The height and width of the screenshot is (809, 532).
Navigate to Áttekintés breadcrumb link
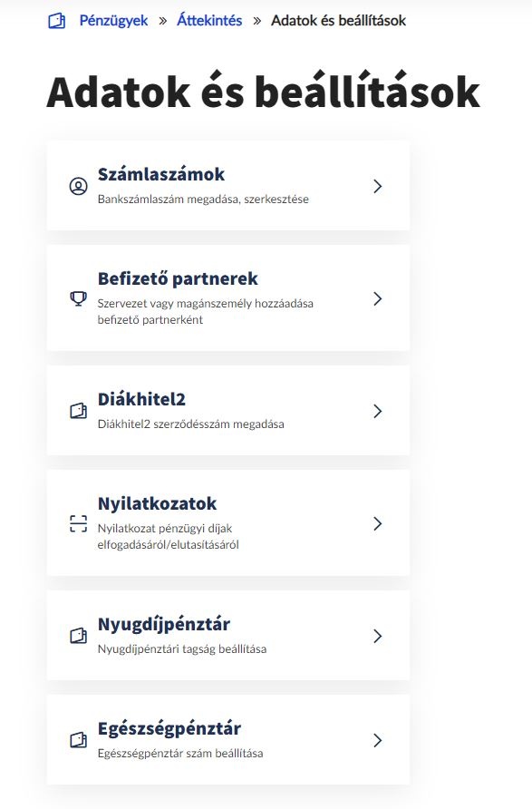(209, 21)
